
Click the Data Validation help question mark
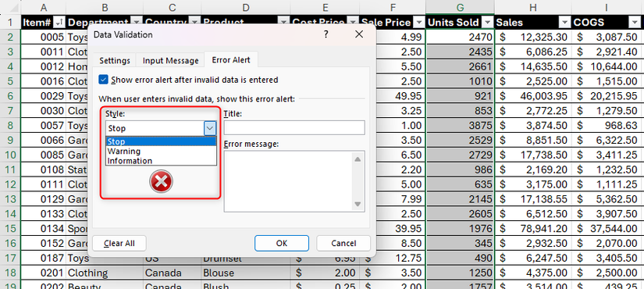tap(326, 34)
